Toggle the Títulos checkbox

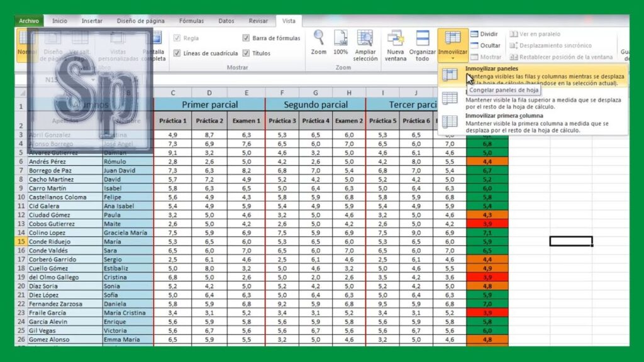246,53
